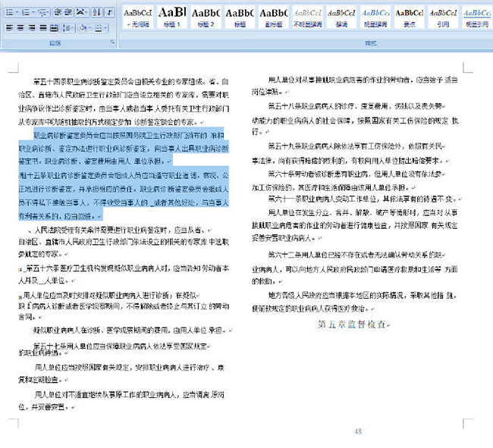The width and height of the screenshot is (493, 448).
Task: Open the multilevel list menu
Action: point(43,12)
